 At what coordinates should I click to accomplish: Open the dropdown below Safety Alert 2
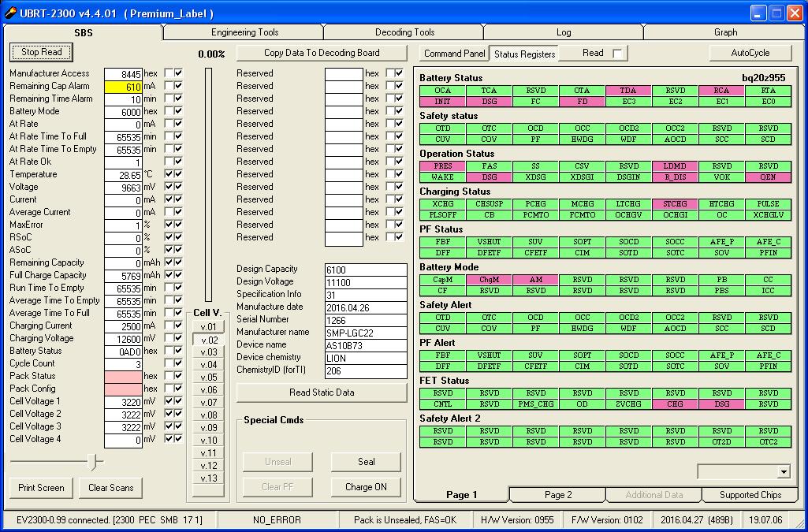coord(784,471)
